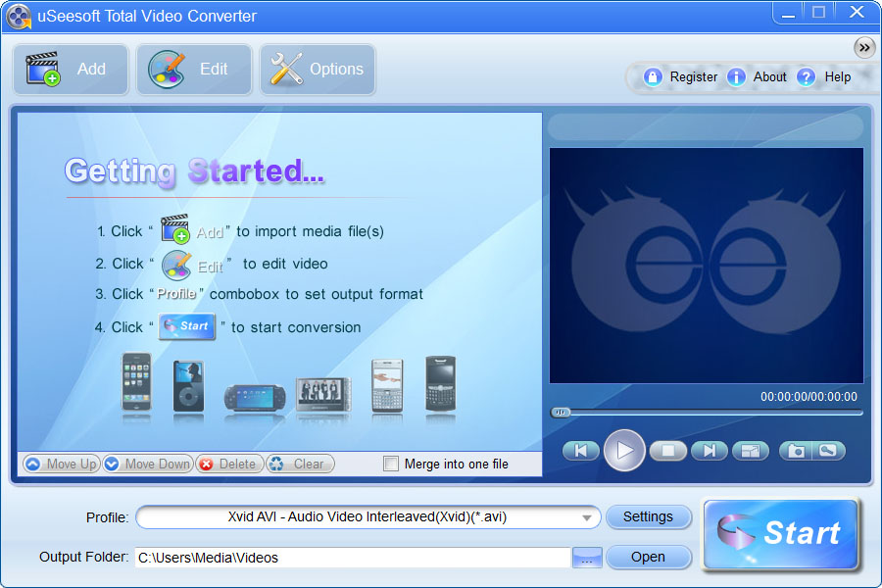The width and height of the screenshot is (882, 588).
Task: Maximize the Total Video Converter window
Action: [818, 13]
